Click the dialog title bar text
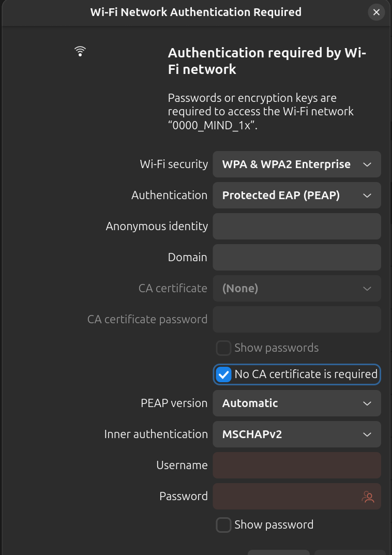 click(195, 12)
